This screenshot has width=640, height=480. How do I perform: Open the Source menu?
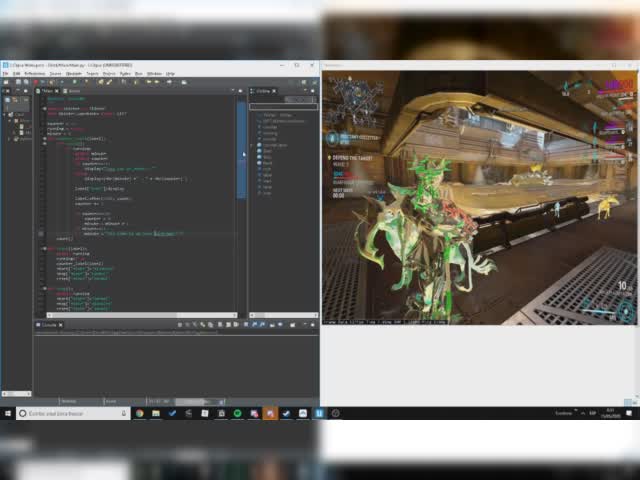[x=55, y=74]
